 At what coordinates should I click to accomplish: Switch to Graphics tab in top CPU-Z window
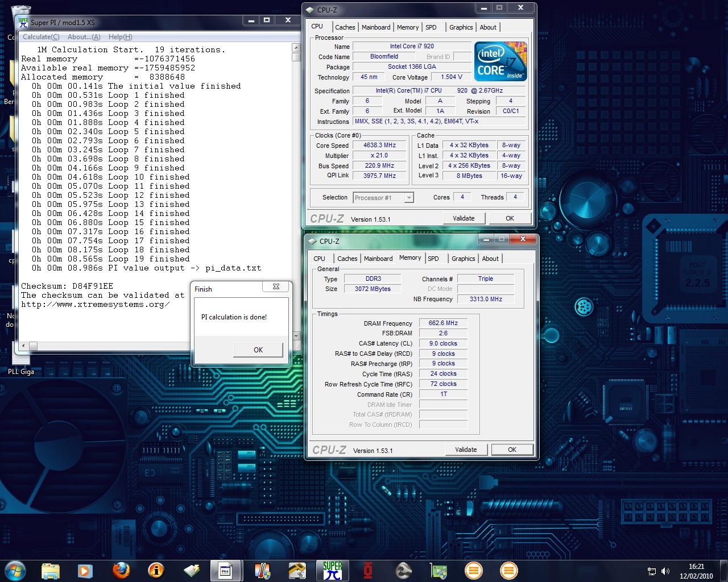(461, 27)
